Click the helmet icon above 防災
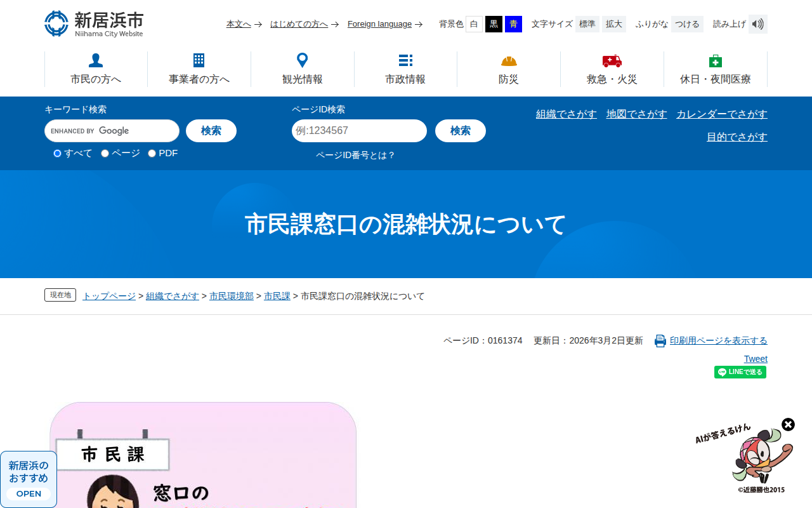Screen dimensions: 812x508 pyautogui.click(x=509, y=61)
